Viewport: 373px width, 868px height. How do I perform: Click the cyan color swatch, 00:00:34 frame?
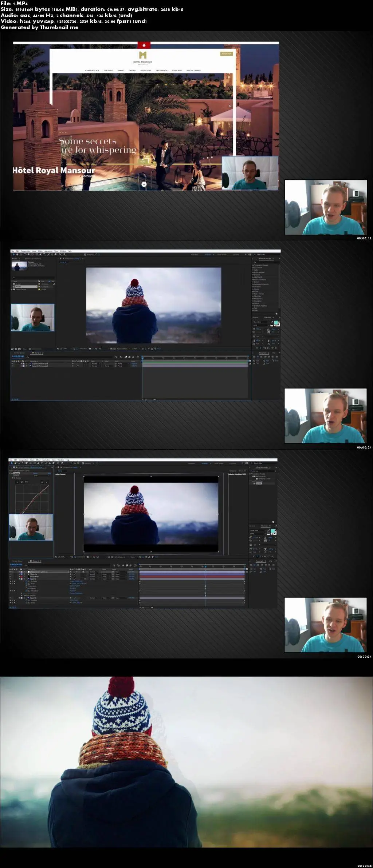point(273,531)
